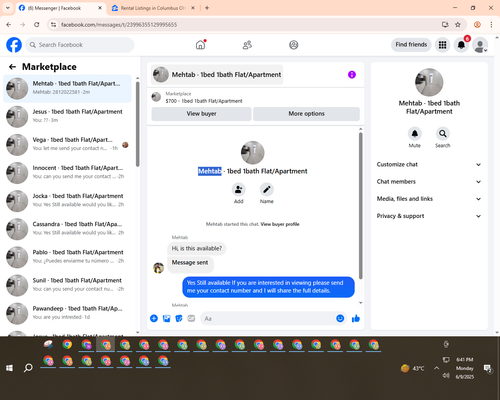500x400 pixels.
Task: Click the 'Yes Still available' sent message
Action: point(268,287)
